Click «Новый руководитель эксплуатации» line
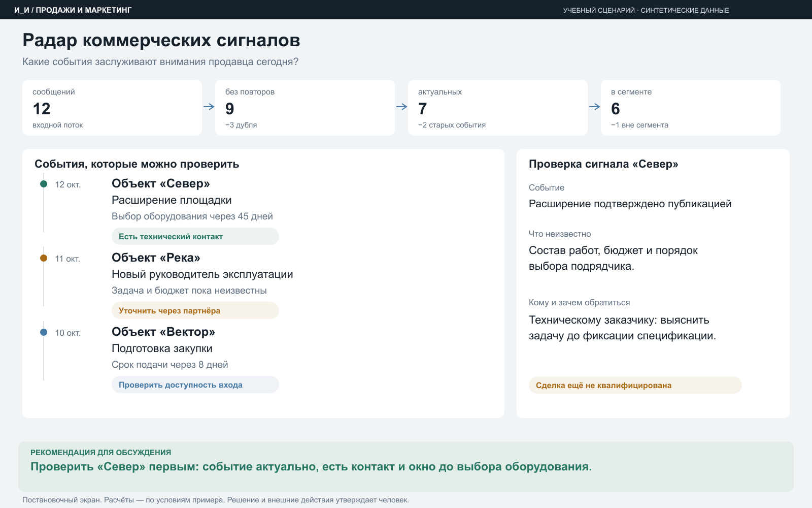Image resolution: width=812 pixels, height=508 pixels. click(x=202, y=274)
